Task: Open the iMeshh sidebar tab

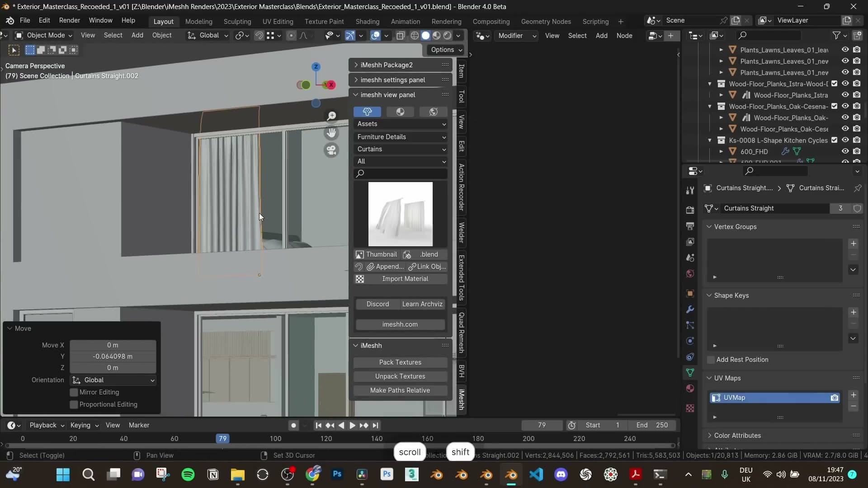Action: point(462,399)
